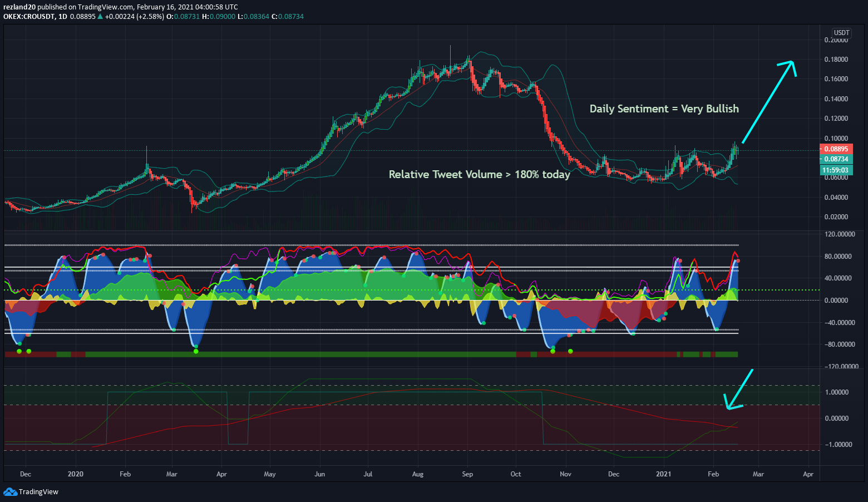
Task: Select the Relative Tweet Volume > 180% note
Action: pyautogui.click(x=479, y=175)
